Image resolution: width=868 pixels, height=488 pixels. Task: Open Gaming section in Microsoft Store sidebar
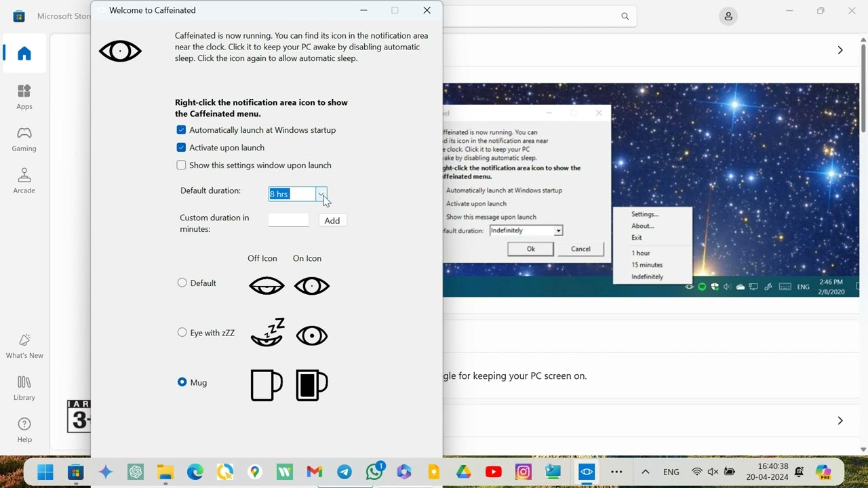click(x=24, y=139)
